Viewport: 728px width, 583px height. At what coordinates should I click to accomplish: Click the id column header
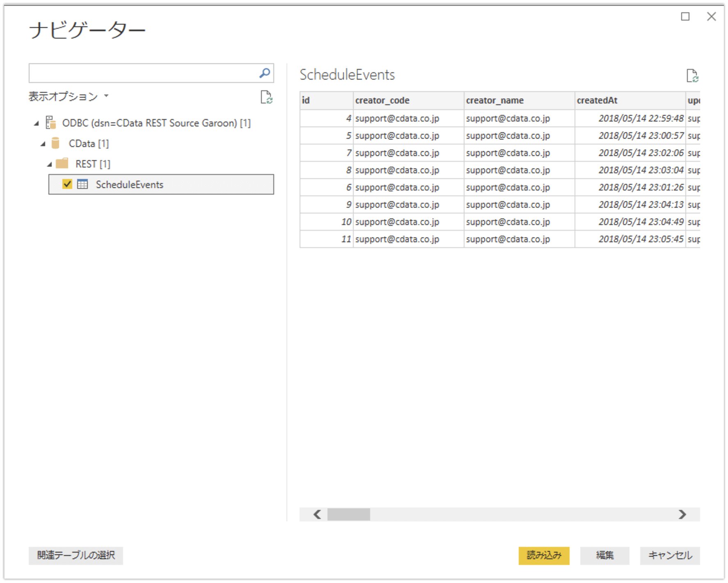[327, 101]
